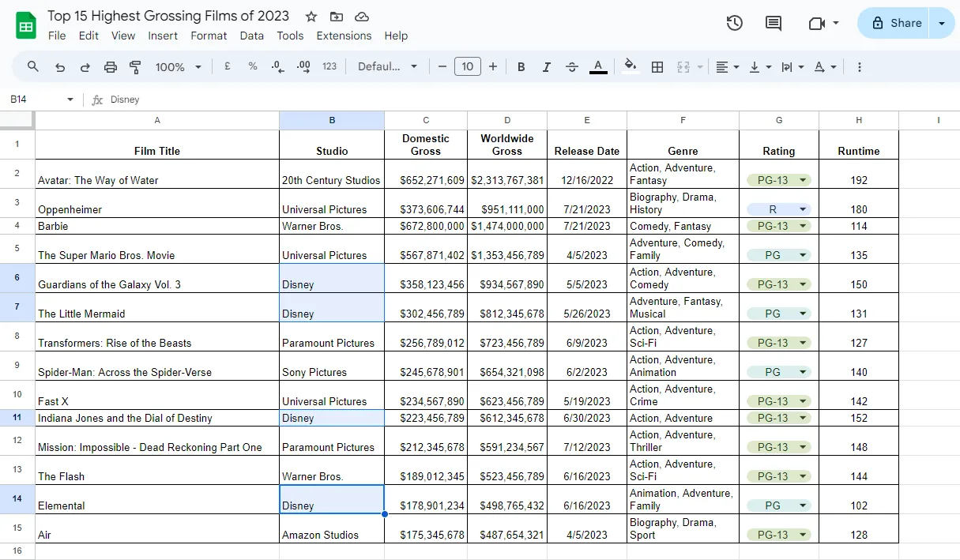Open the File menu
960x560 pixels.
(57, 36)
